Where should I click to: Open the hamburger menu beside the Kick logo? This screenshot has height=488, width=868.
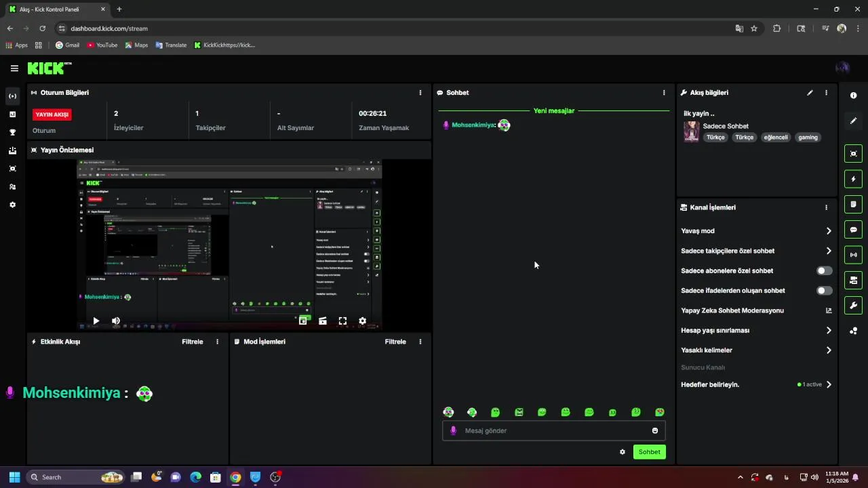pos(14,68)
